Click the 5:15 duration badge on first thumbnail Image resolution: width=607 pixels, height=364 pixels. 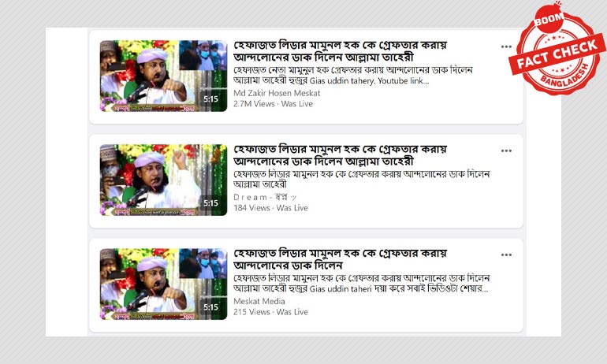(x=211, y=99)
